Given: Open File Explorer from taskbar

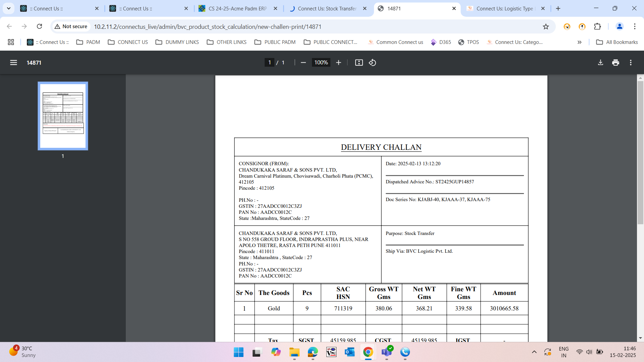Looking at the screenshot, I should [x=294, y=352].
